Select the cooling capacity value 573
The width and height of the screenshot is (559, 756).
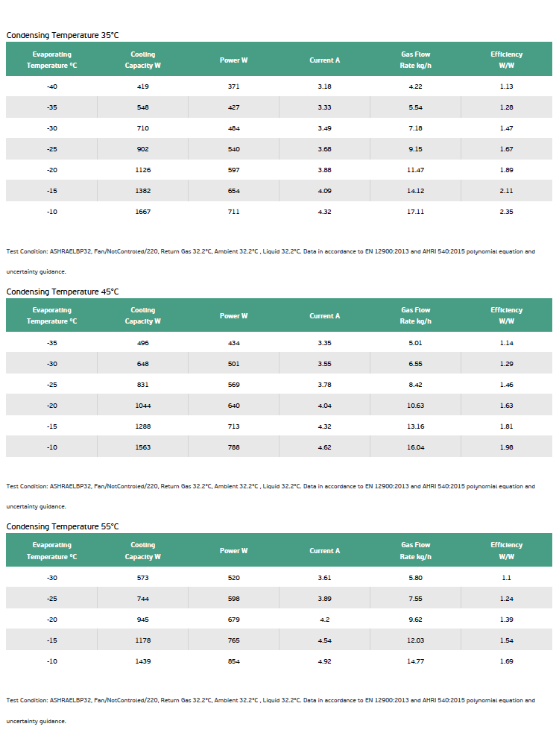point(142,578)
